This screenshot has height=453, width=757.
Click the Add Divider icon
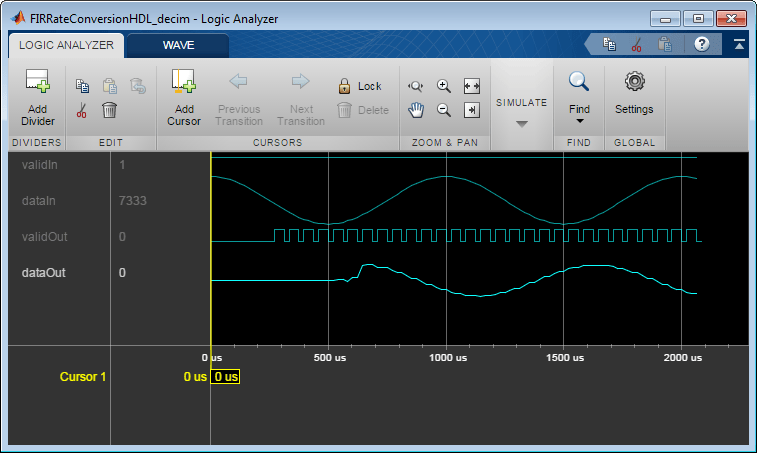pyautogui.click(x=38, y=81)
